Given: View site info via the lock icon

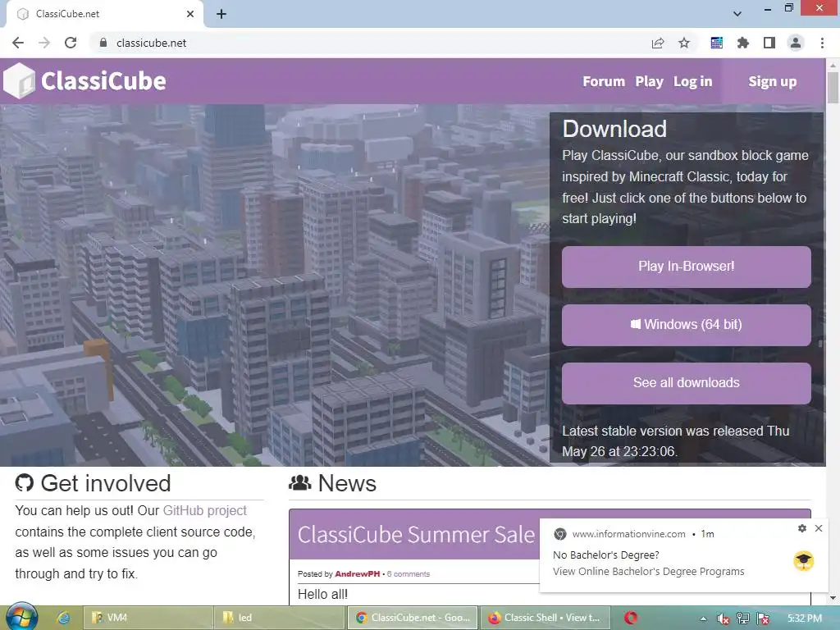Looking at the screenshot, I should tap(103, 43).
